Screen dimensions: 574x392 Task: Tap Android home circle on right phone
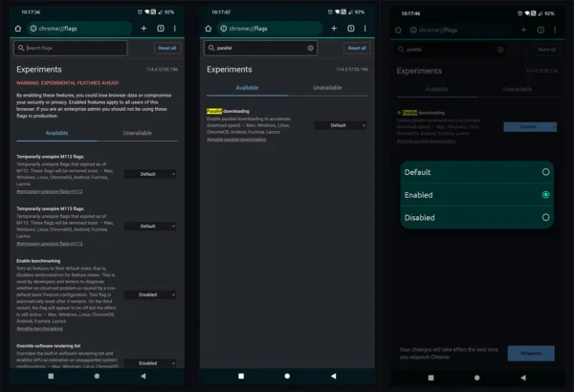pyautogui.click(x=477, y=378)
